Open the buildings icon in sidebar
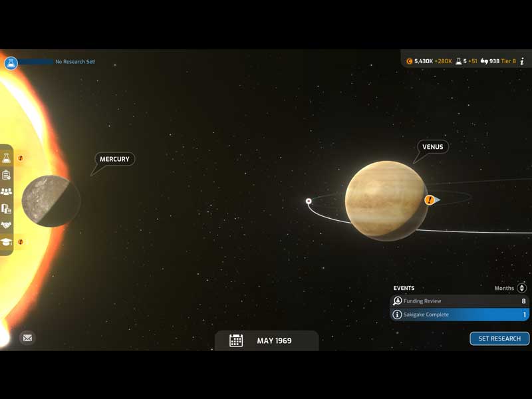 (7, 208)
